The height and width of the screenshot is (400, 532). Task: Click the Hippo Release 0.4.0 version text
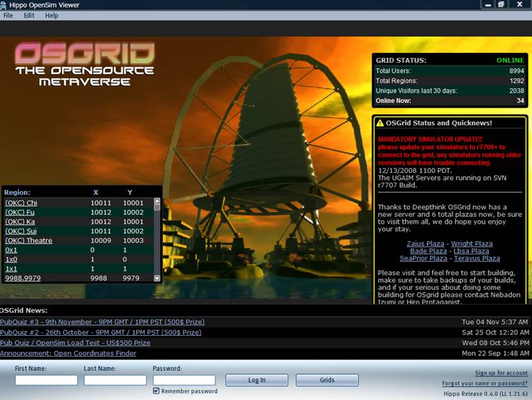pos(485,394)
